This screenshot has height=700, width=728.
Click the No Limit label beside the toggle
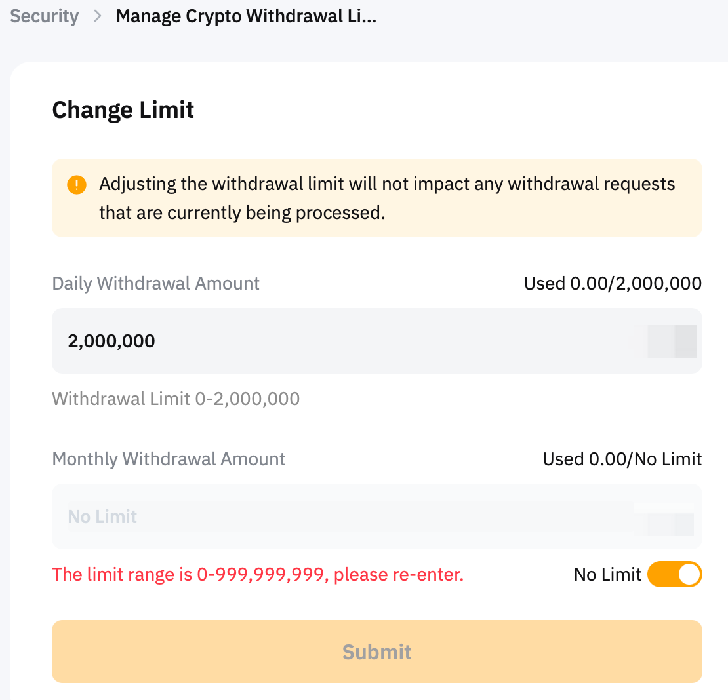coord(607,575)
